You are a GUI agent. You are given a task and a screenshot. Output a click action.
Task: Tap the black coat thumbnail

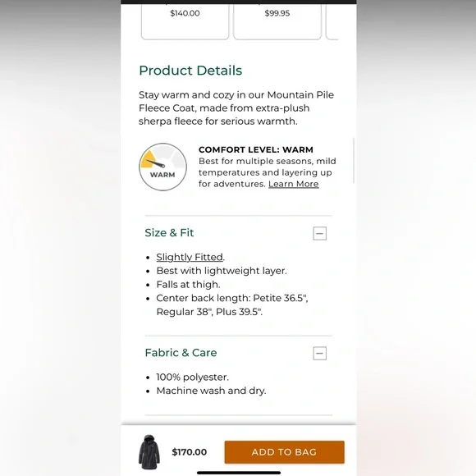149,452
